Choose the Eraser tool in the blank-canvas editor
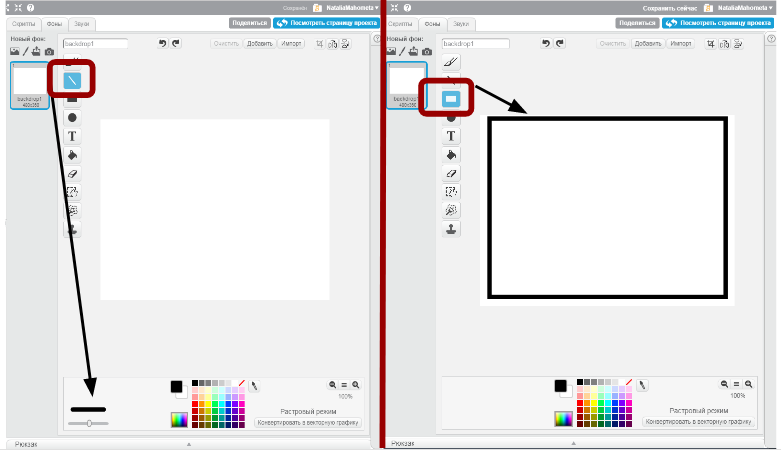The height and width of the screenshot is (456, 781). point(72,174)
